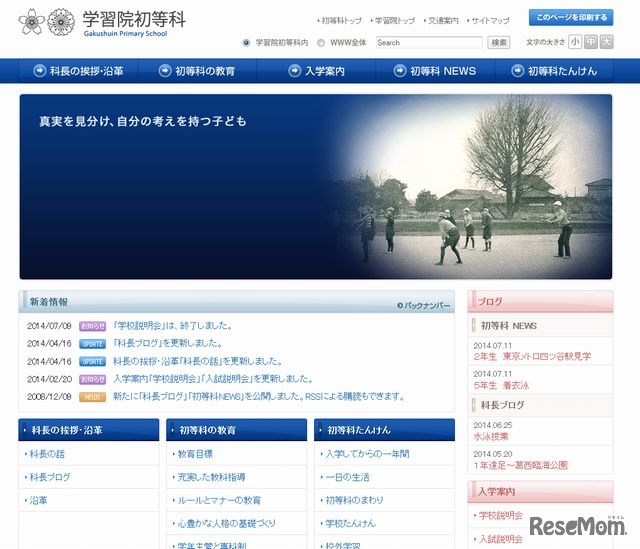This screenshot has width=640, height=549.
Task: Click 初等科たんけん section header box
Action: pyautogui.click(x=384, y=430)
